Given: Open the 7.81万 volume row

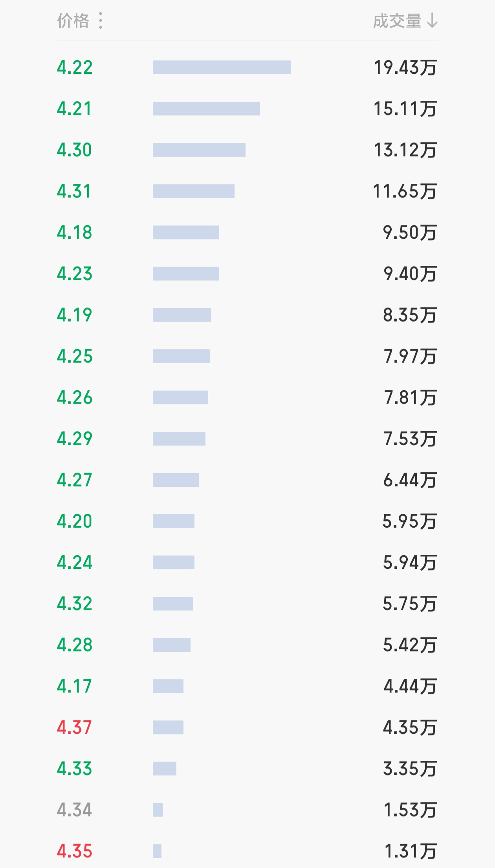Looking at the screenshot, I should 247,397.
